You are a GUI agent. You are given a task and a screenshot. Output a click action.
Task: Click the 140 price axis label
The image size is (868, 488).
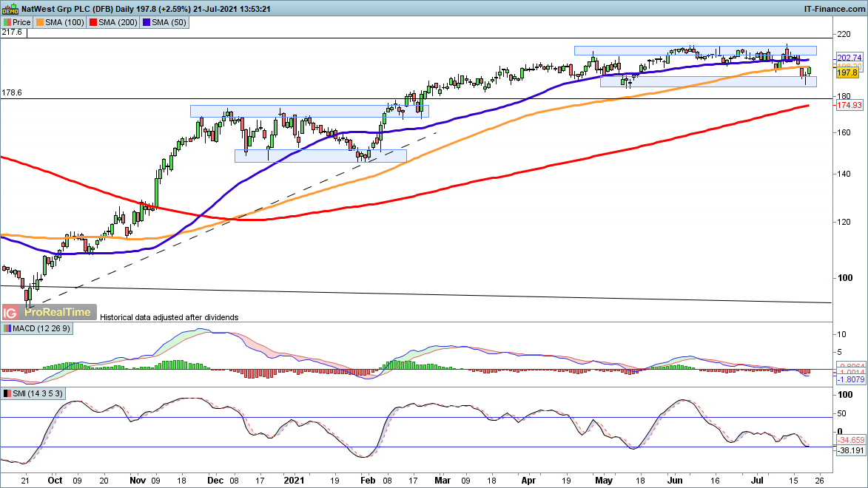coord(844,174)
